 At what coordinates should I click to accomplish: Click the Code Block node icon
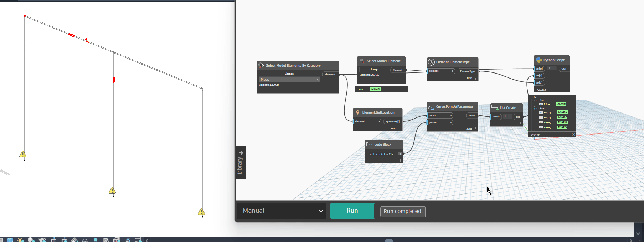[369, 145]
